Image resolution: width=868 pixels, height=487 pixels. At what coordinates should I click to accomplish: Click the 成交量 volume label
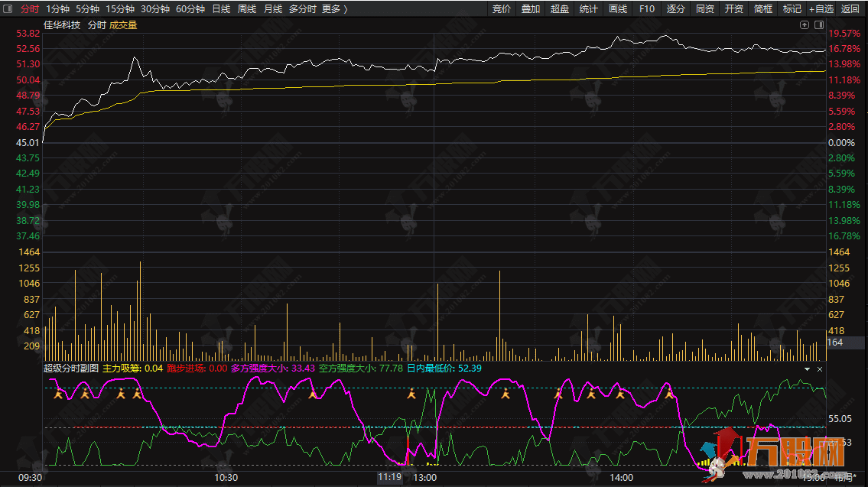point(124,25)
